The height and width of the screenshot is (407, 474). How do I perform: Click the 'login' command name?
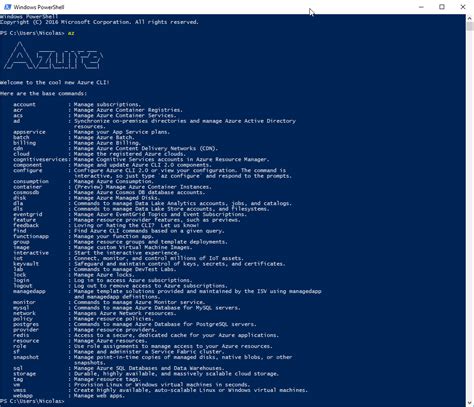(x=21, y=280)
